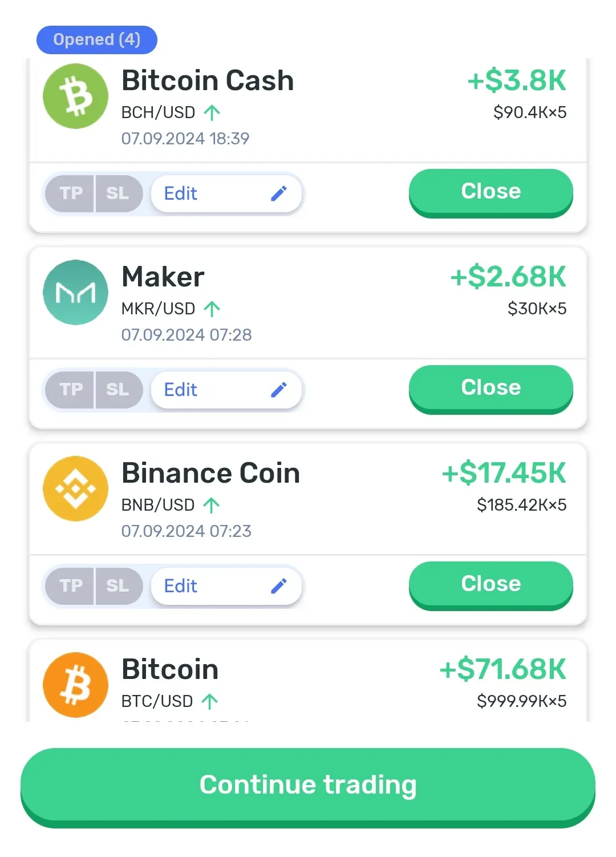Click pencil icon in Maker Edit field

278,390
